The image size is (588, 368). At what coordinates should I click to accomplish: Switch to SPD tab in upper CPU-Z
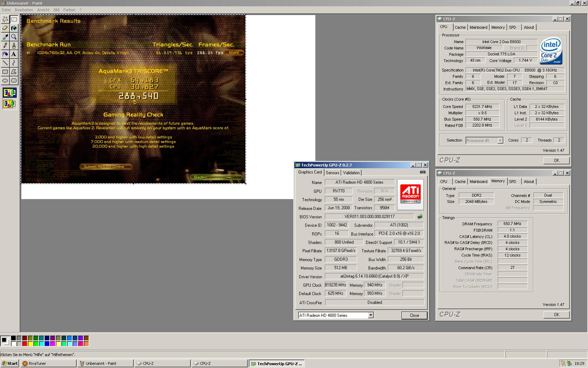tap(512, 27)
